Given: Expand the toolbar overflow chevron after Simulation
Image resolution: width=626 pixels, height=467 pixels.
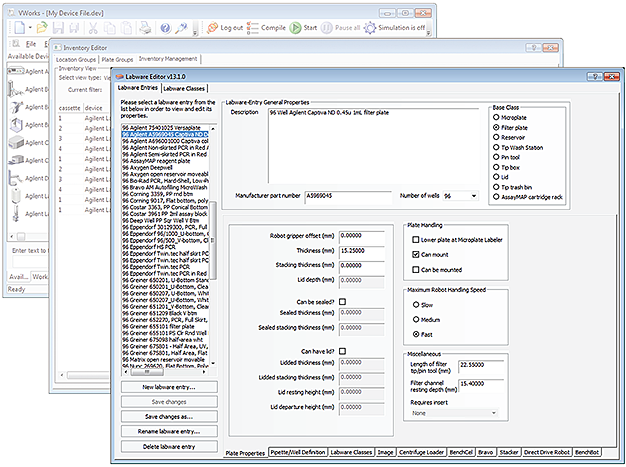Looking at the screenshot, I should pos(428,33).
